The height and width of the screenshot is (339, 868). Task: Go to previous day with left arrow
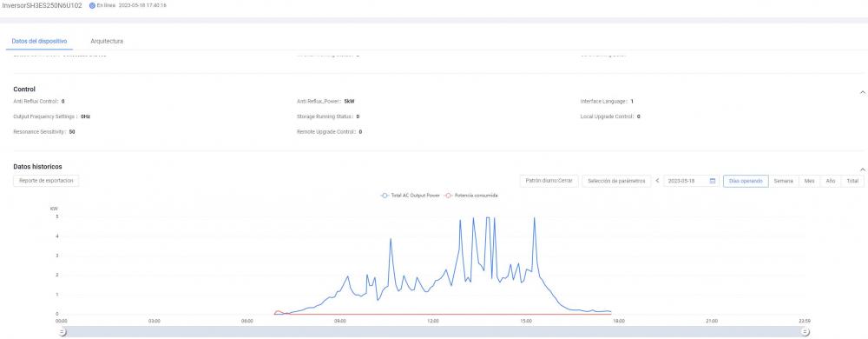point(657,181)
